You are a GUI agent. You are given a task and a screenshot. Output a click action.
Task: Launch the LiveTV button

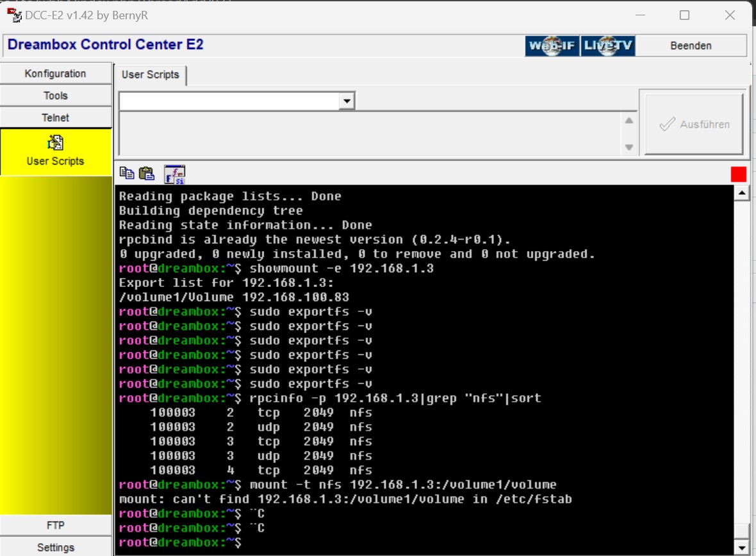(607, 45)
